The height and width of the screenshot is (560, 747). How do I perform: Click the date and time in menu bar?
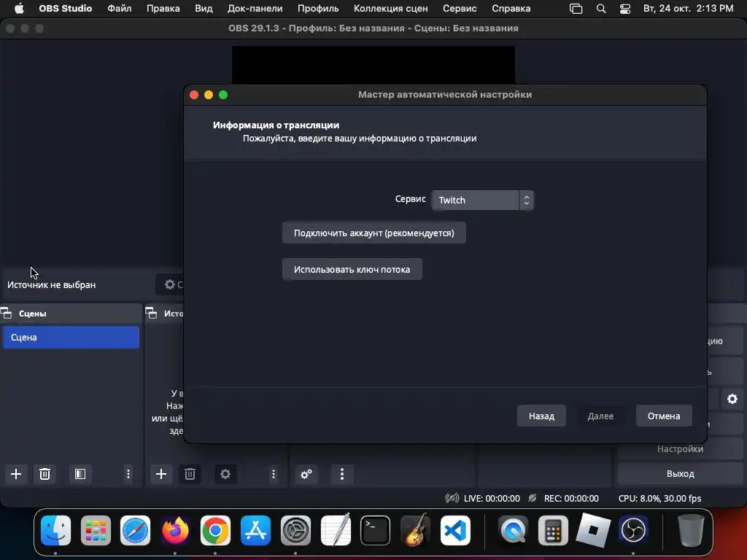pos(688,9)
